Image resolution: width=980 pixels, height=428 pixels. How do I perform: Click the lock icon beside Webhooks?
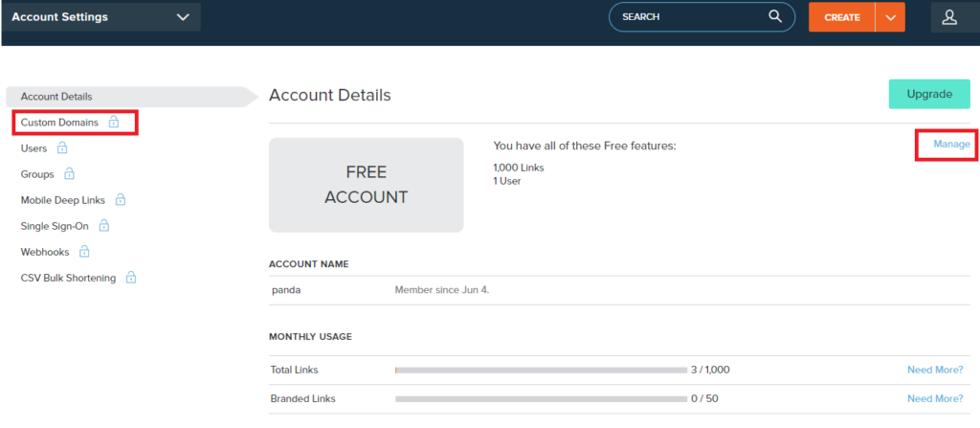click(x=84, y=252)
